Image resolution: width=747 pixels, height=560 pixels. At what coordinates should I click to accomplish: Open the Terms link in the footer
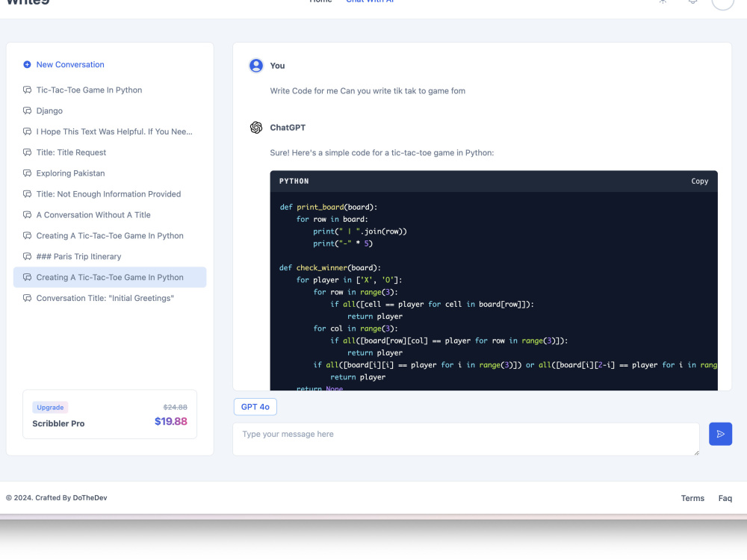point(692,498)
